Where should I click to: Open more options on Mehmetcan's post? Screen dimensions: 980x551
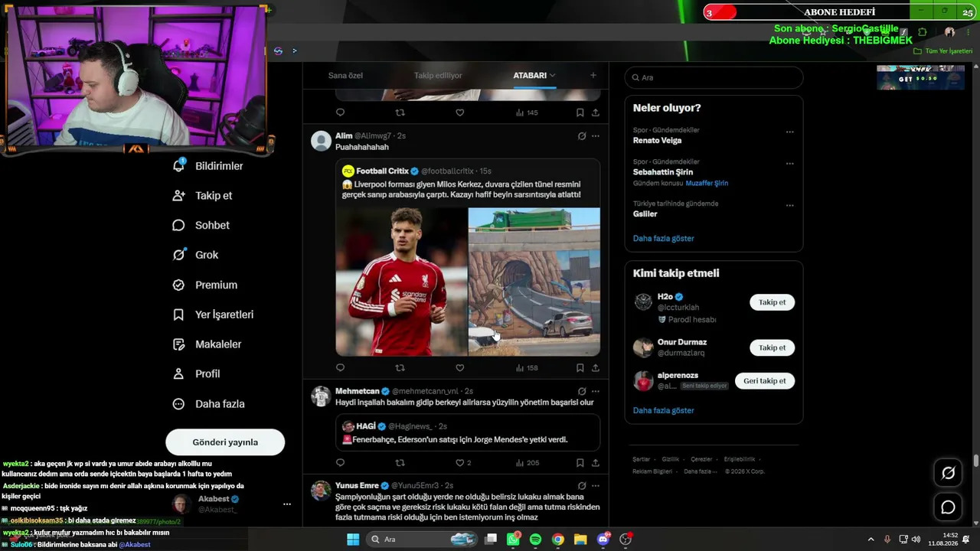[x=596, y=391]
